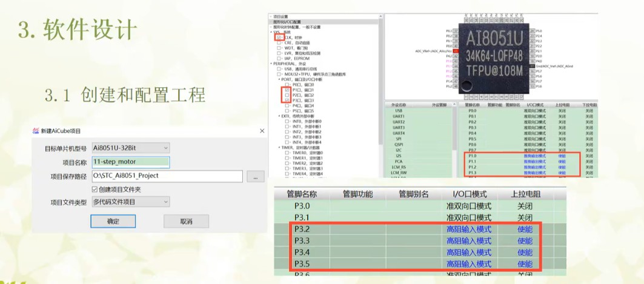
Task: Click P3.1 row's 关闭 pull-up cell
Action: coord(525,217)
